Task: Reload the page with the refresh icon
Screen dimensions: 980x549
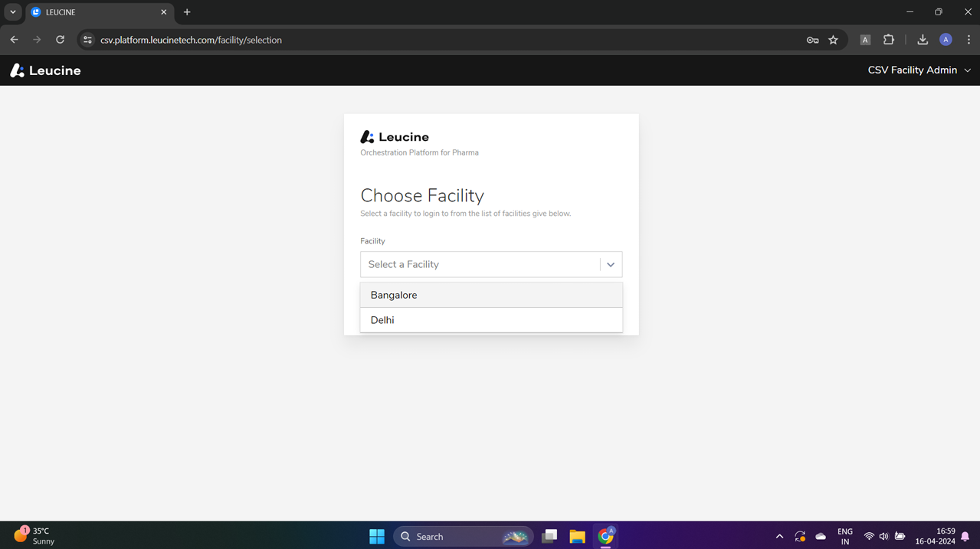Action: pyautogui.click(x=60, y=40)
